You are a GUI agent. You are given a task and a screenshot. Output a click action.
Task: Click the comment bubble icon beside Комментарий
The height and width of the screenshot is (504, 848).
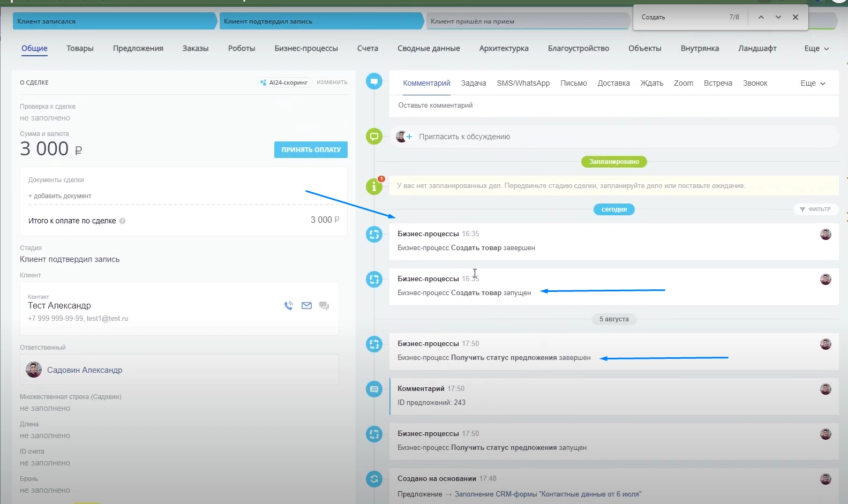(374, 81)
